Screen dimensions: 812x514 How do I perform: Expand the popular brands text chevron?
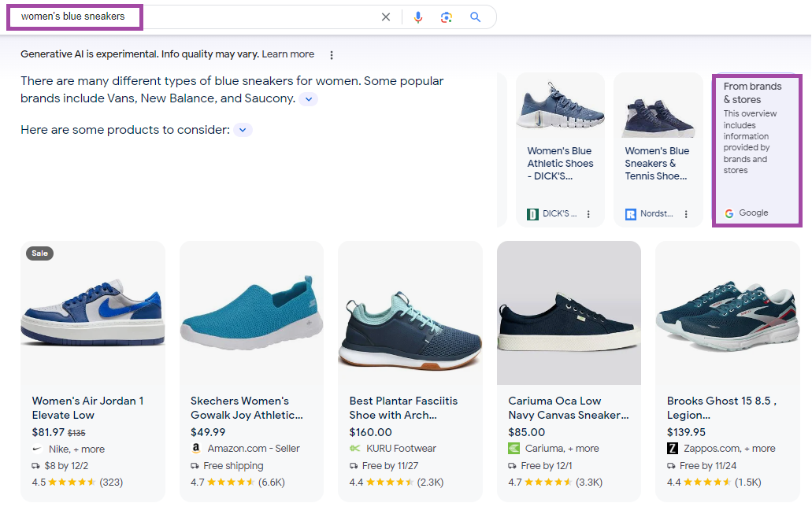coord(309,99)
